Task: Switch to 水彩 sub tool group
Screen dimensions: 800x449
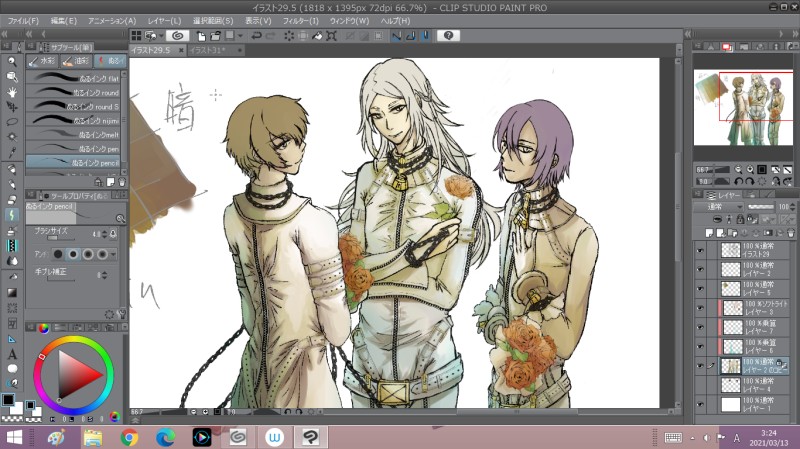Action: 42,61
